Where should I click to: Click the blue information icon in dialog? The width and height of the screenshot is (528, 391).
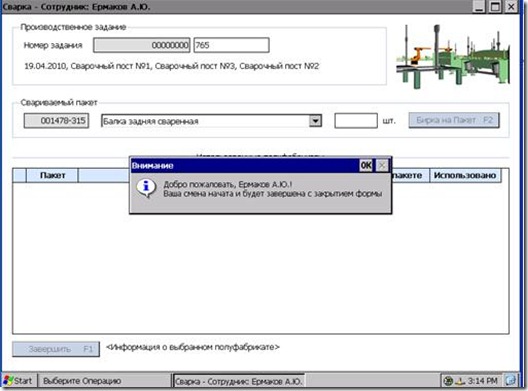146,188
